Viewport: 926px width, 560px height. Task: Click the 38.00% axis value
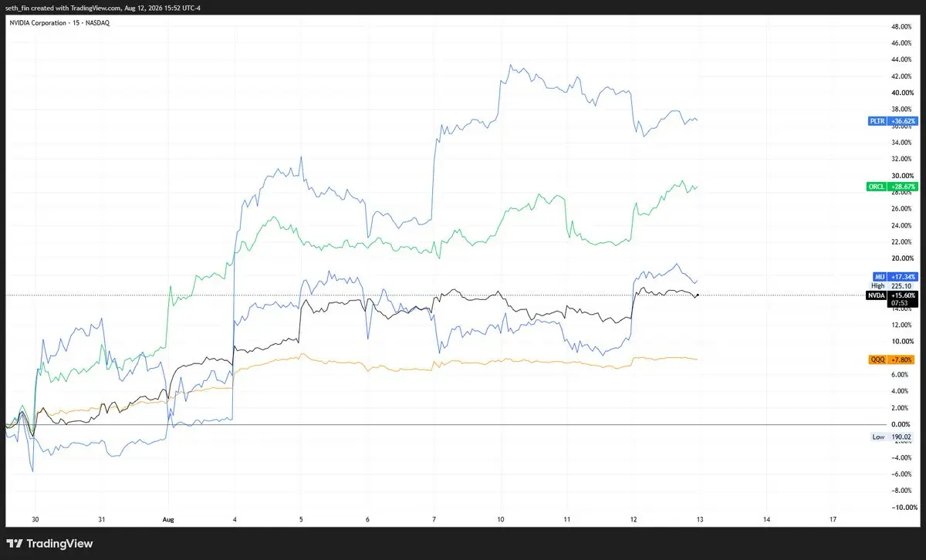pos(902,110)
